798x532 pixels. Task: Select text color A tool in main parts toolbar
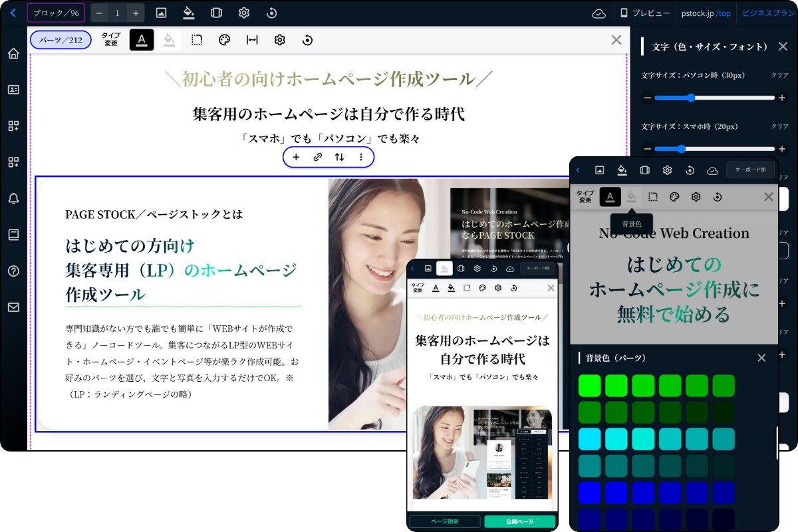(142, 40)
